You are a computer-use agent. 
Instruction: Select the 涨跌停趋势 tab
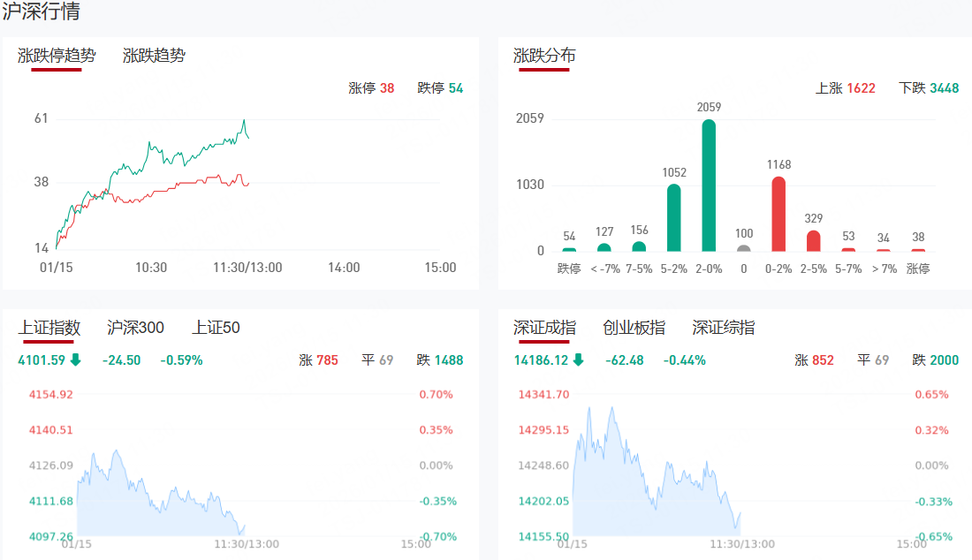[x=57, y=56]
